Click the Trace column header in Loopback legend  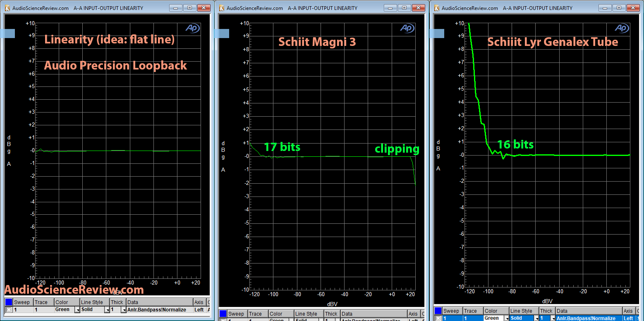[x=43, y=302]
